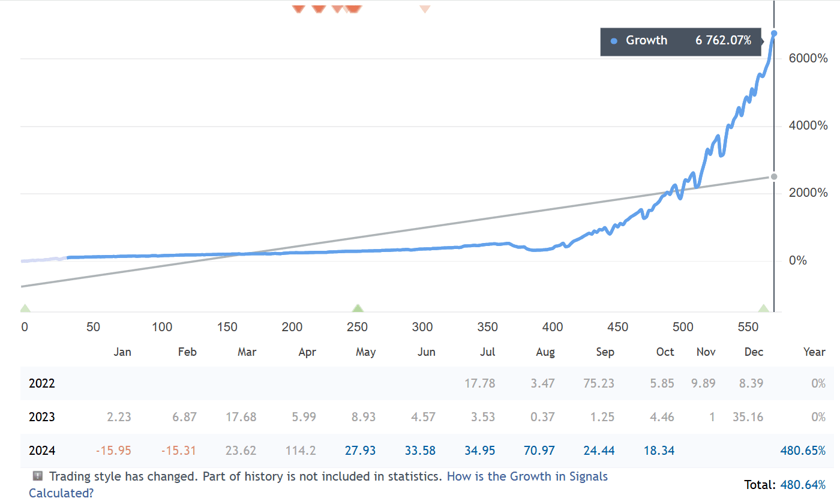The image size is (840, 504).
Task: Click the faded red triangle marker near day 300
Action: tap(425, 9)
